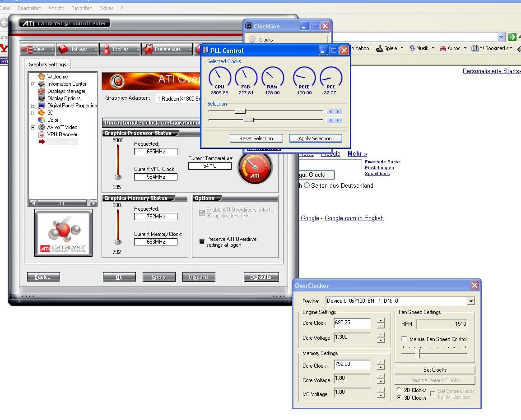Click Reset Selection in PLL Control
The image size is (521, 420).
click(x=256, y=138)
